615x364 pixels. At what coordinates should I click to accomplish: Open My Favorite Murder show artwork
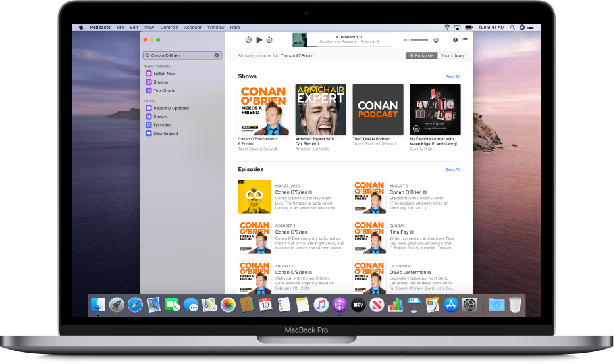435,109
